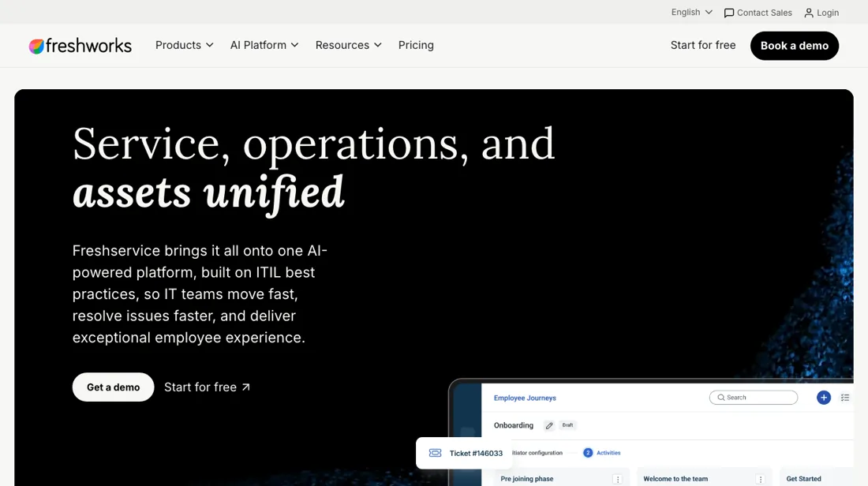Select the Activities step
The image size is (868, 486).
(602, 453)
